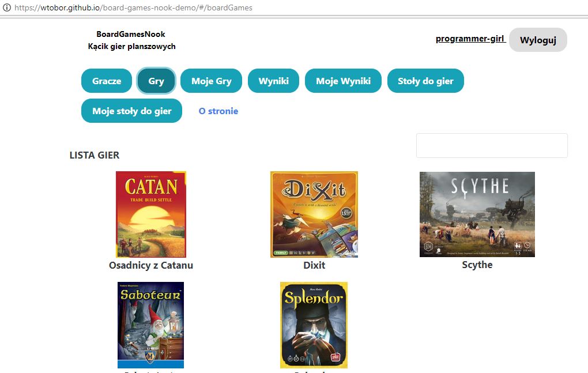The height and width of the screenshot is (373, 588).
Task: Open the Catan game cover image
Action: [x=151, y=214]
